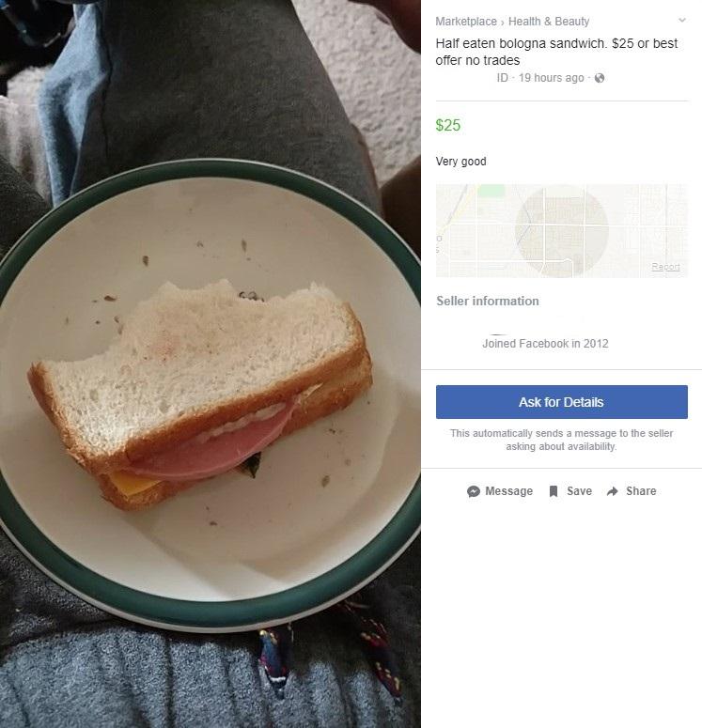The image size is (702, 728).
Task: Click the Message label text
Action: click(508, 491)
